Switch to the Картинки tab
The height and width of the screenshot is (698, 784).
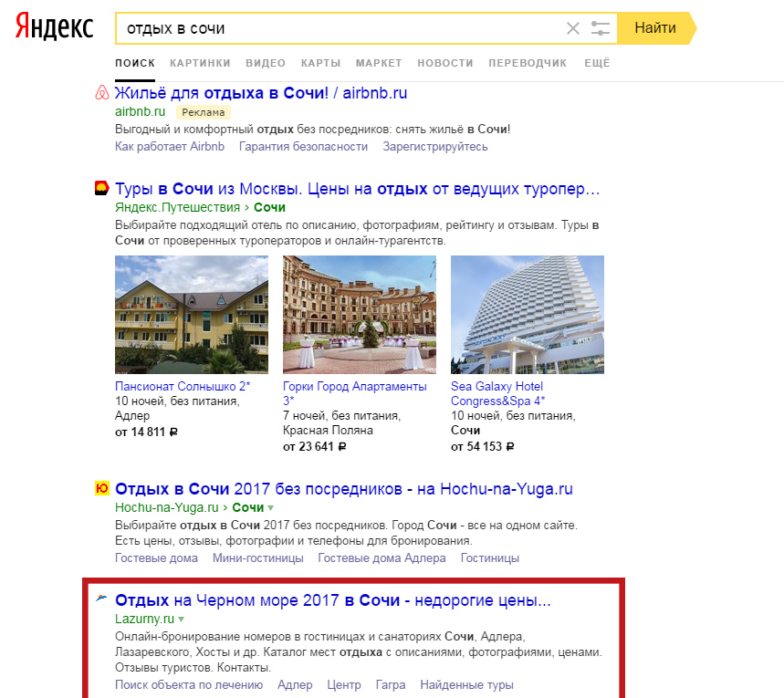pos(200,63)
